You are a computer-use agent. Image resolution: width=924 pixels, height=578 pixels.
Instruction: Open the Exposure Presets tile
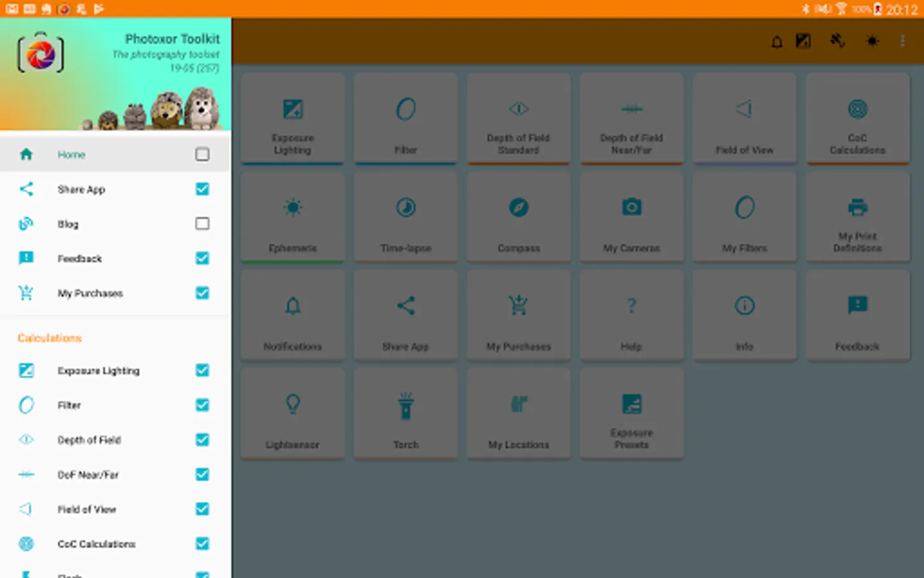[x=631, y=414]
